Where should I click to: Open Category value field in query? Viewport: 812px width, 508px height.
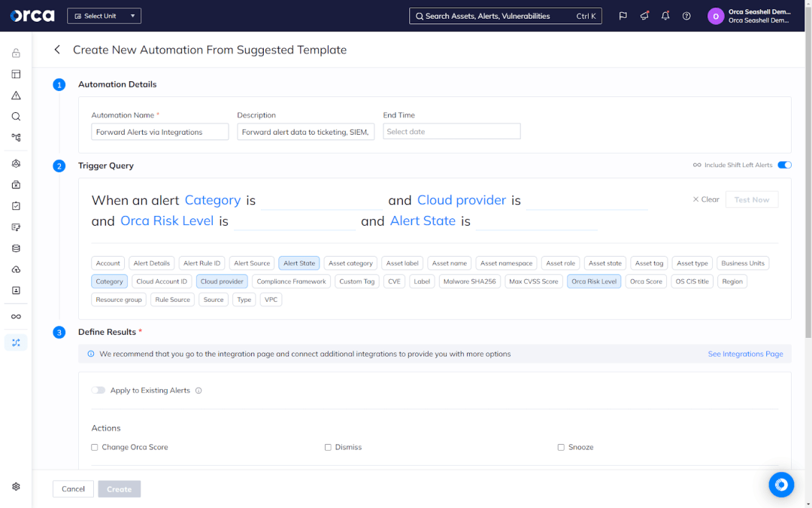[x=322, y=201]
